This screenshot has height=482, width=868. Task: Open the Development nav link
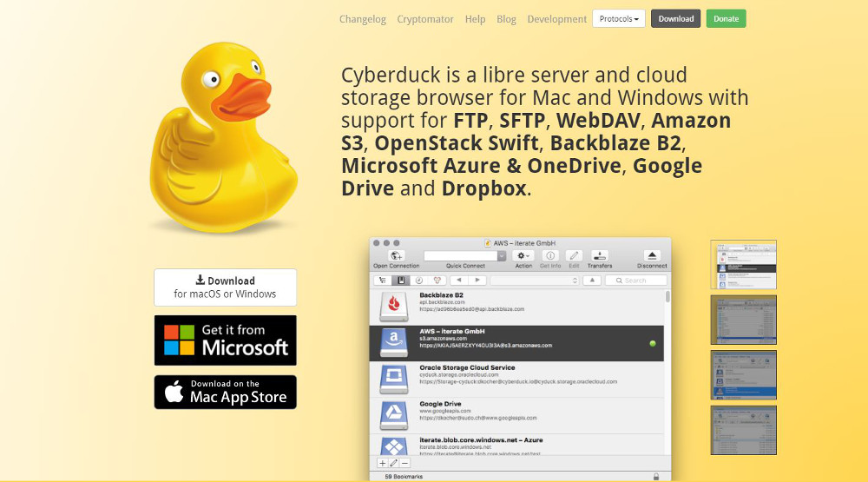(557, 19)
